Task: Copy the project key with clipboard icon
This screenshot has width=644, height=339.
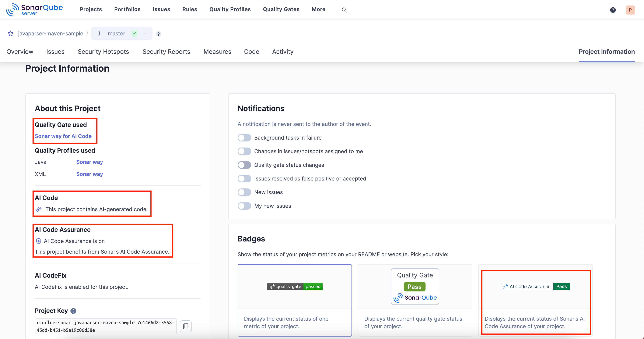Action: [185, 326]
